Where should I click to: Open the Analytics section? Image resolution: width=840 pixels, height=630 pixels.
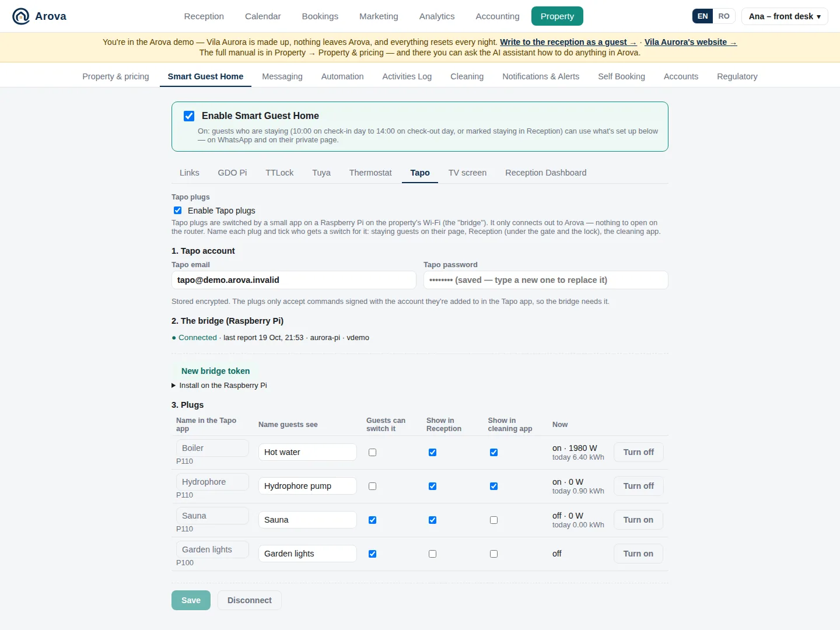436,16
